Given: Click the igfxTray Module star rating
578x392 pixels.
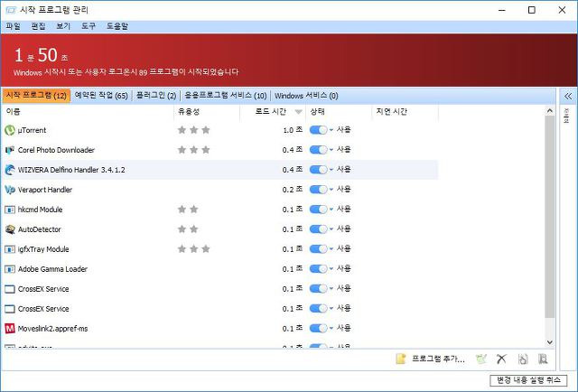Looking at the screenshot, I should pyautogui.click(x=194, y=249).
